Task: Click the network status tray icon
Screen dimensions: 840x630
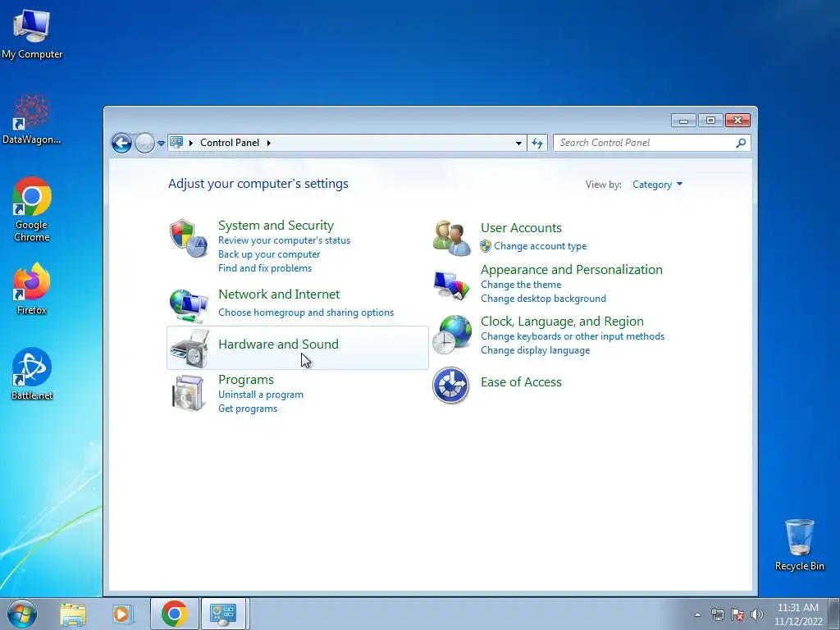Action: point(717,614)
